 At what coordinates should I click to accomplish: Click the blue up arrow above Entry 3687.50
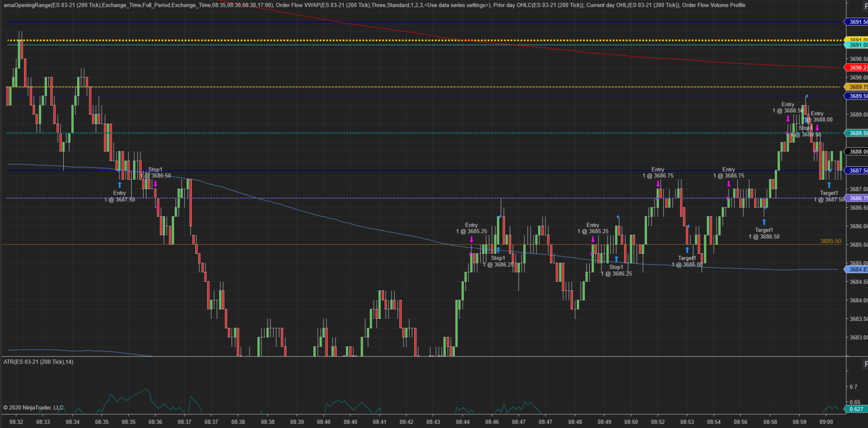[x=120, y=185]
